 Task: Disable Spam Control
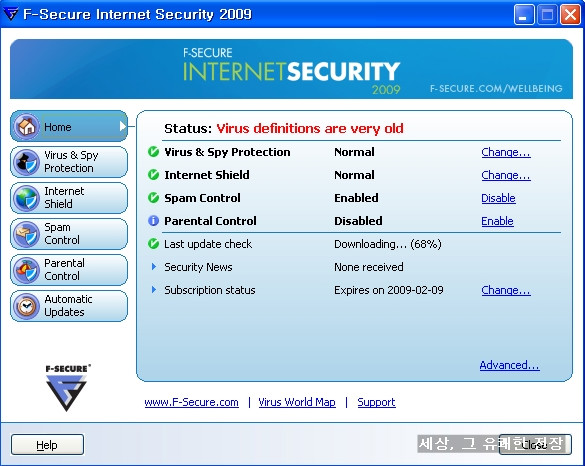point(498,198)
